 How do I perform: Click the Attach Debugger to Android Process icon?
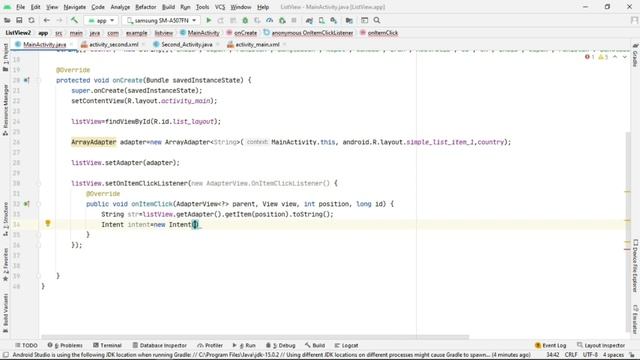tap(282, 20)
